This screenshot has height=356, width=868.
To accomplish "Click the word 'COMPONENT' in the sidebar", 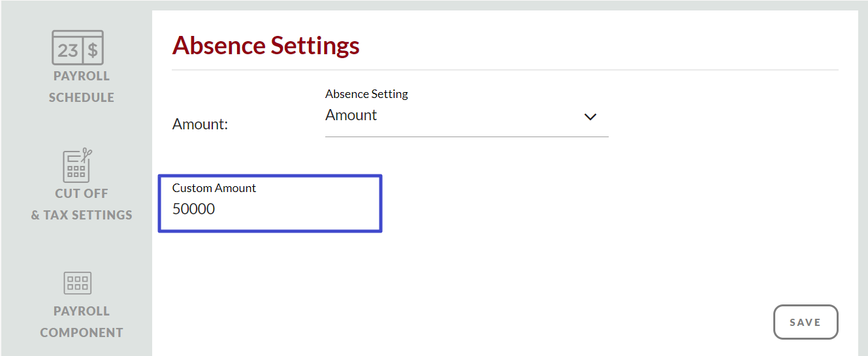I will click(82, 332).
